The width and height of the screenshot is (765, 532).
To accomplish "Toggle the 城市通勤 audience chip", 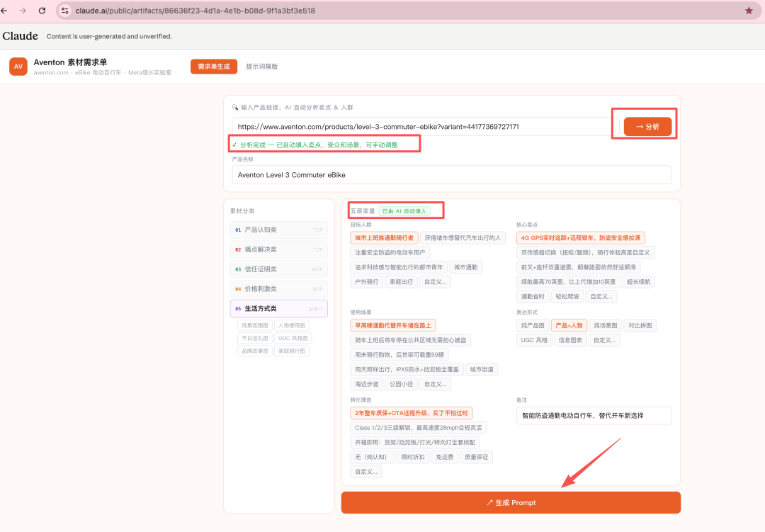I will [465, 267].
